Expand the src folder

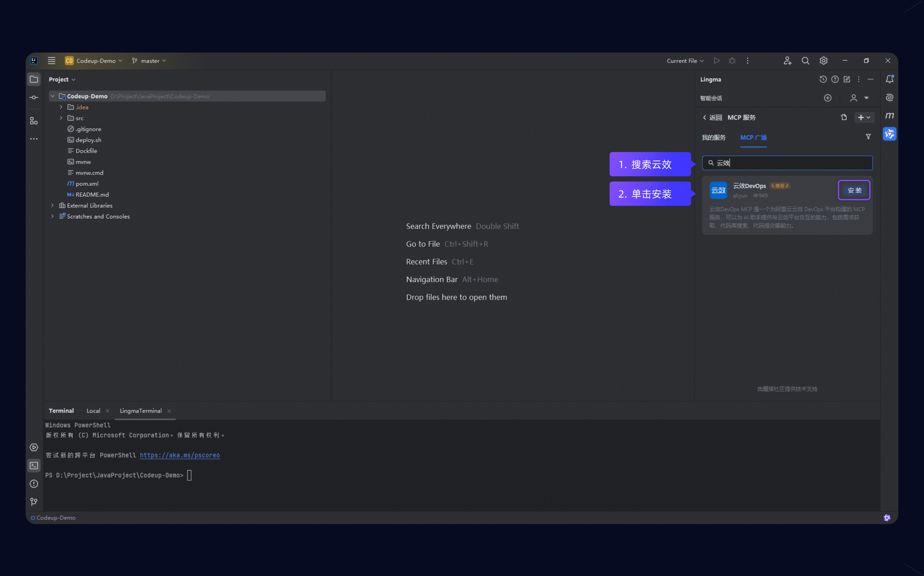61,118
